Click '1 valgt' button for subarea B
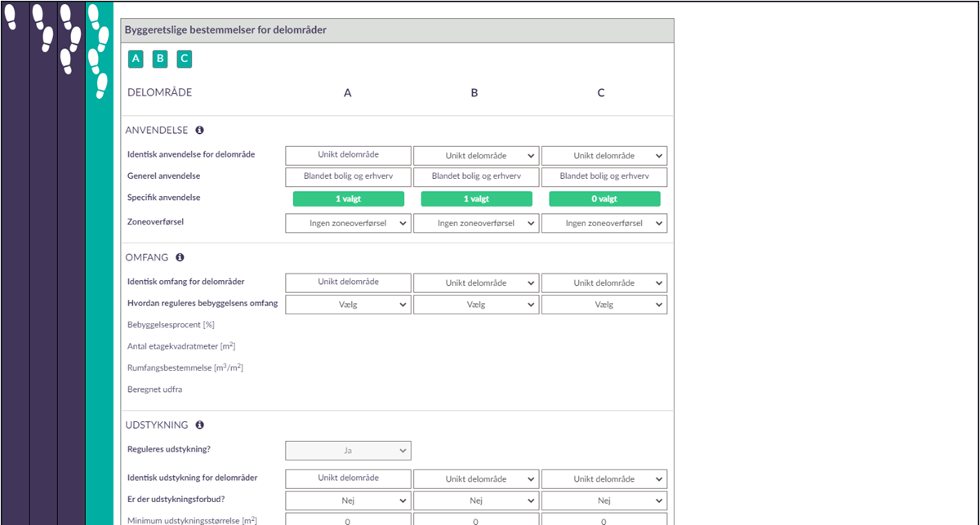This screenshot has width=980, height=525. [x=476, y=198]
